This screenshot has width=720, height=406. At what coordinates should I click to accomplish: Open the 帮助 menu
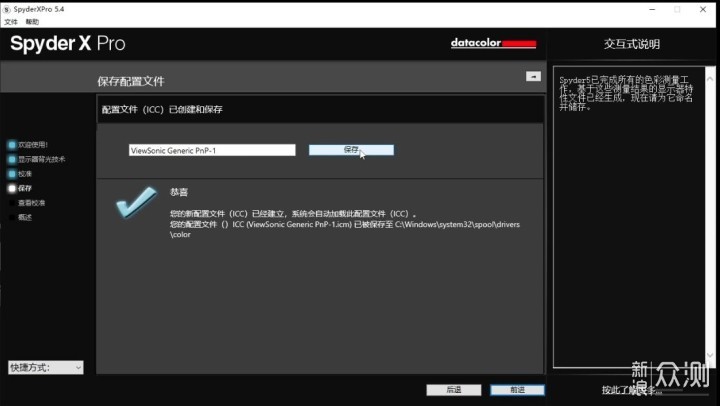32,22
